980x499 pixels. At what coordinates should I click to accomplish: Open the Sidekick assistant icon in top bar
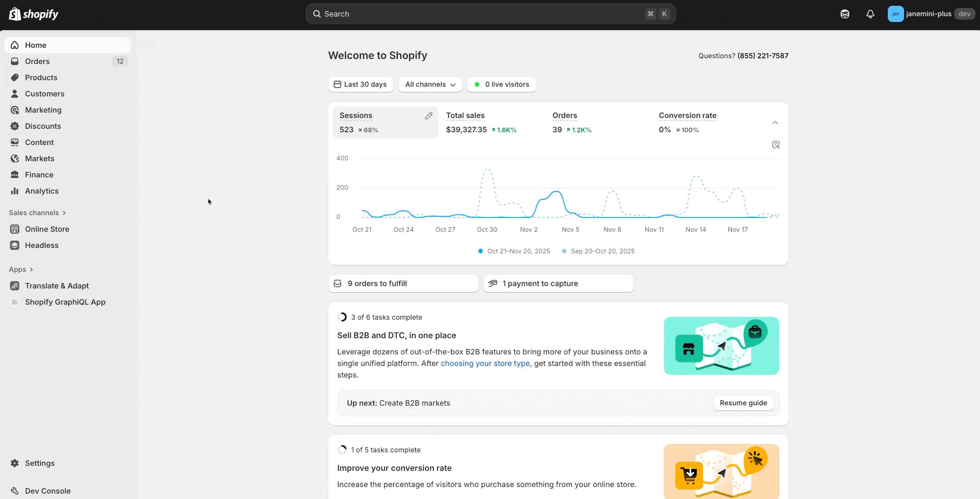[845, 14]
